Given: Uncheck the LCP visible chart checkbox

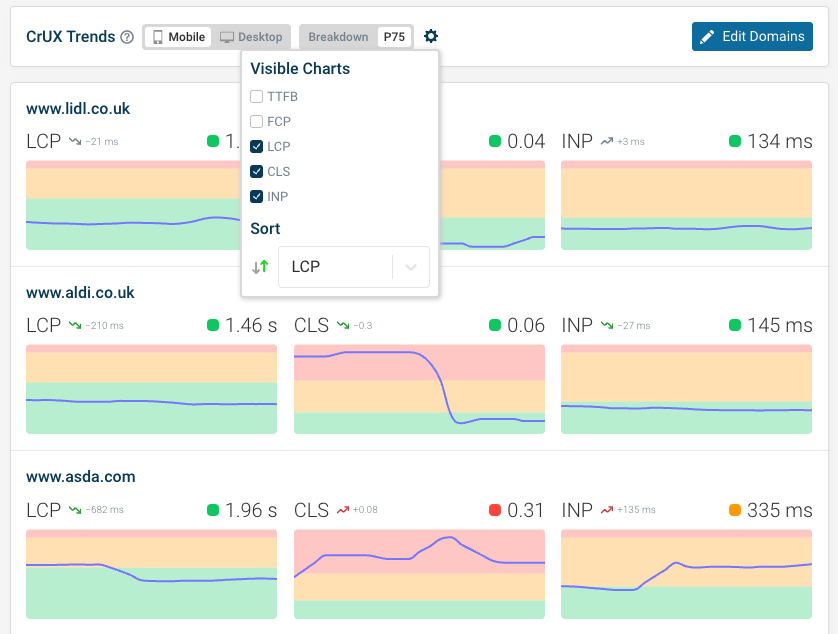Looking at the screenshot, I should (x=257, y=146).
